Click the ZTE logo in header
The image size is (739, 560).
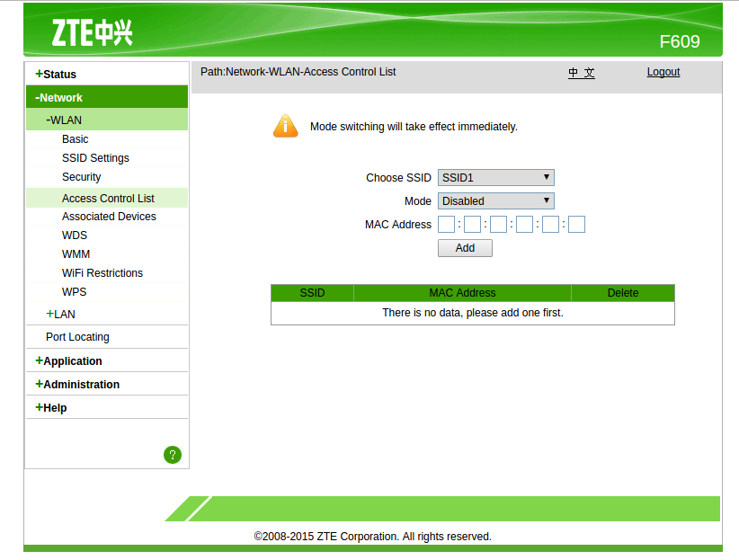pos(92,32)
